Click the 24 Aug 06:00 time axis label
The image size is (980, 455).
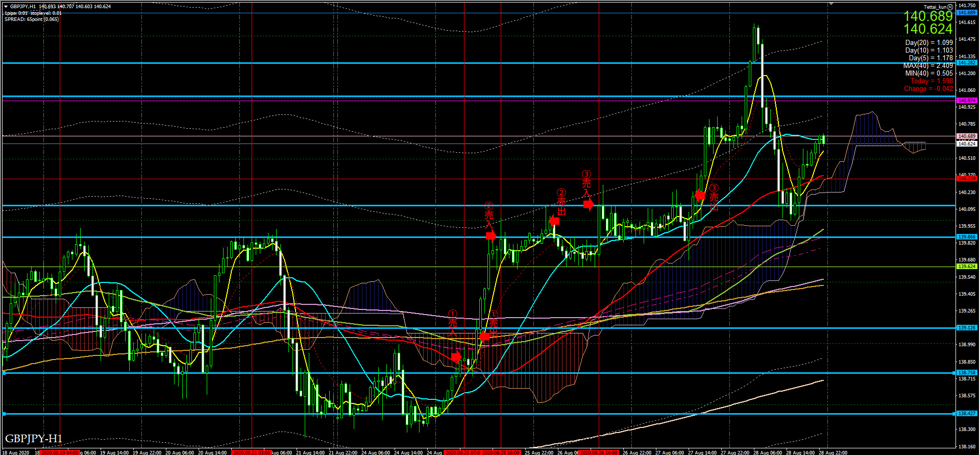[x=376, y=452]
